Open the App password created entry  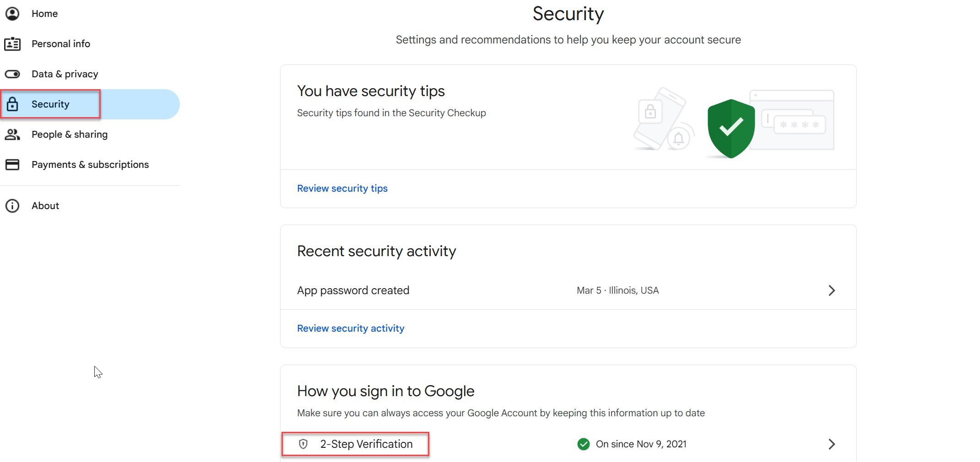353,290
